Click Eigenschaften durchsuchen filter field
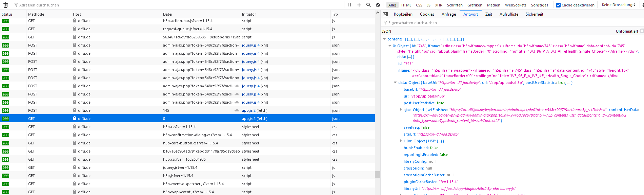Viewport: 644px width, 195px height. [x=512, y=23]
